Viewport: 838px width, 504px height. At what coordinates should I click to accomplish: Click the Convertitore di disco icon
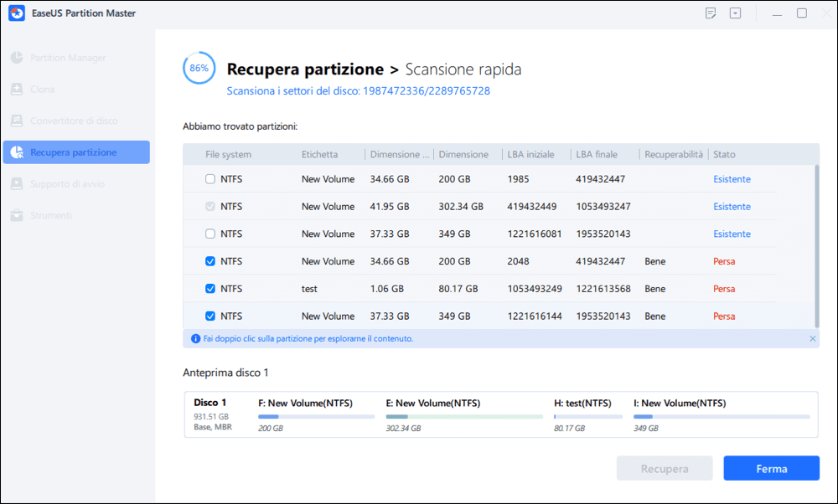(x=17, y=121)
